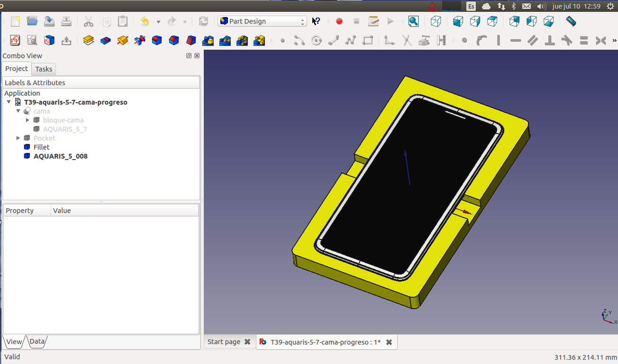Switch to axonometric view icon
The image size is (618, 364).
coord(436,21)
